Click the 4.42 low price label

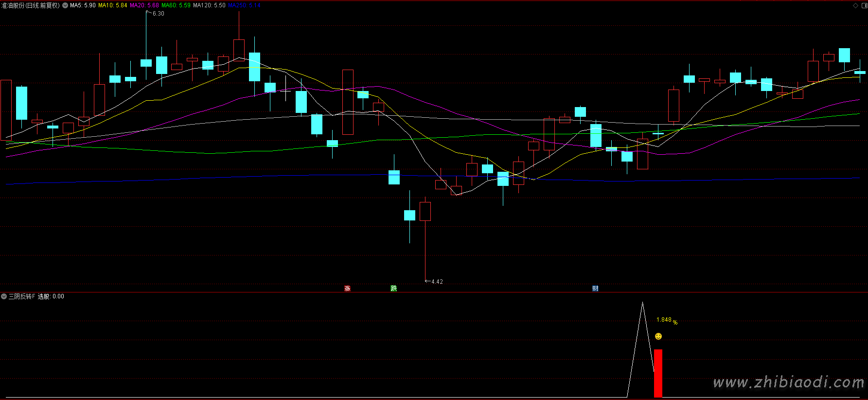click(x=437, y=282)
